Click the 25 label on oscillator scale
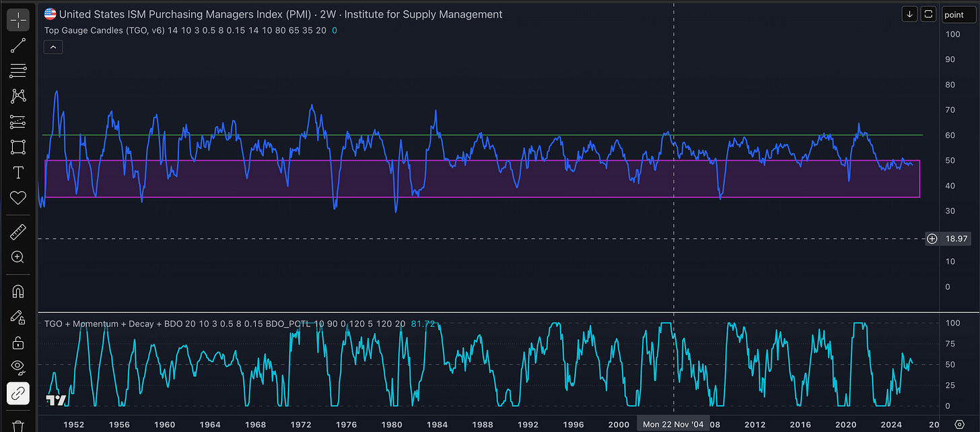The width and height of the screenshot is (980, 432). pyautogui.click(x=950, y=386)
